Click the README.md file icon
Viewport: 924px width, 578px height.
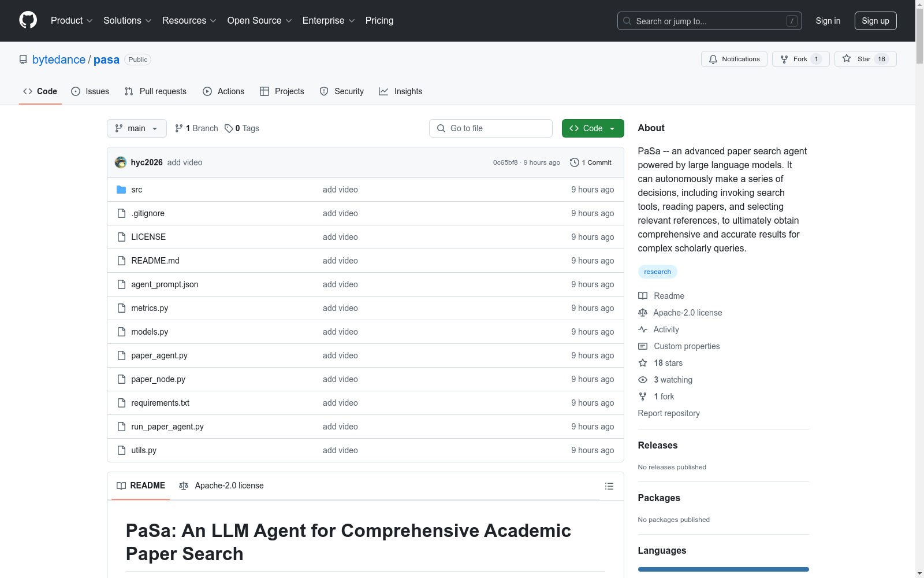tap(121, 261)
